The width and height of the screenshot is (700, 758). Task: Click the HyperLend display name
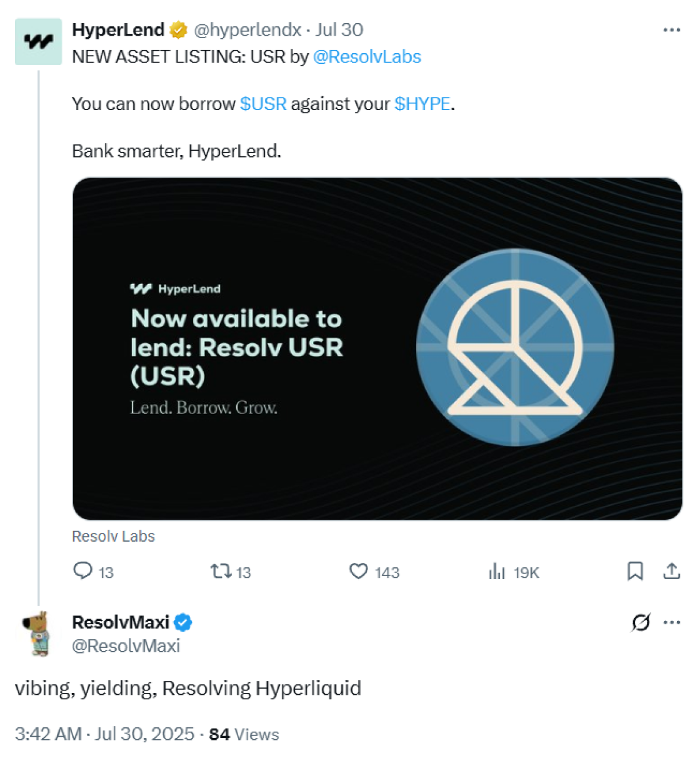[x=118, y=29]
